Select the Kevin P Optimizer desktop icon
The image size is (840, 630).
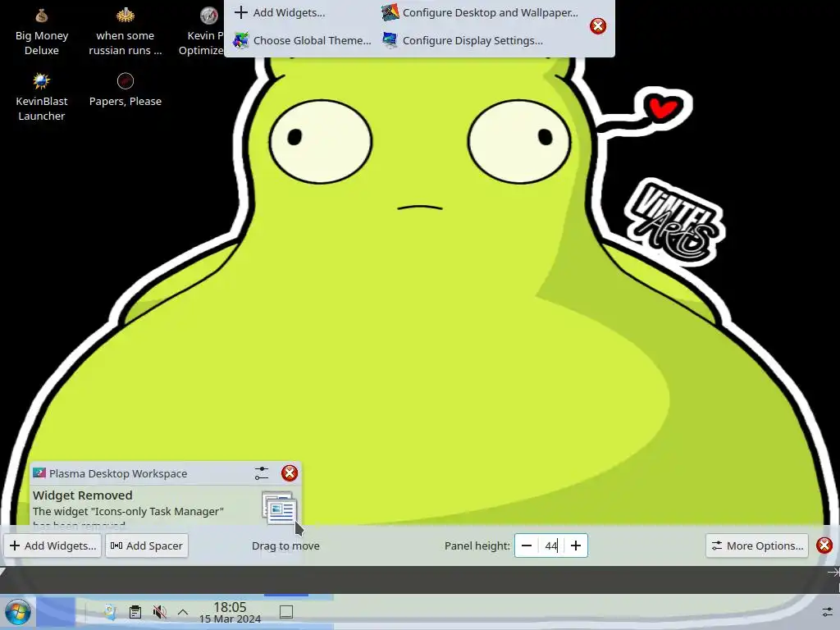tap(202, 31)
